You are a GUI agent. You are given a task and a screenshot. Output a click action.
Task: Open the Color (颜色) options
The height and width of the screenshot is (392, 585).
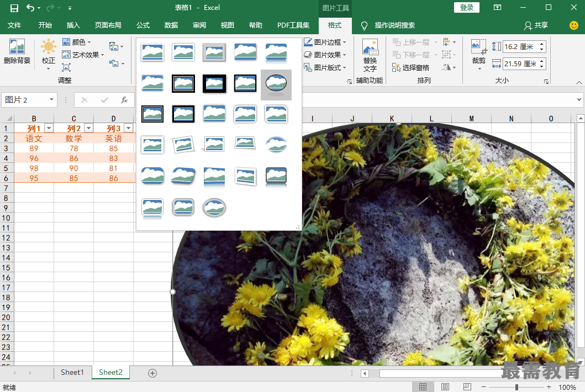tap(76, 42)
